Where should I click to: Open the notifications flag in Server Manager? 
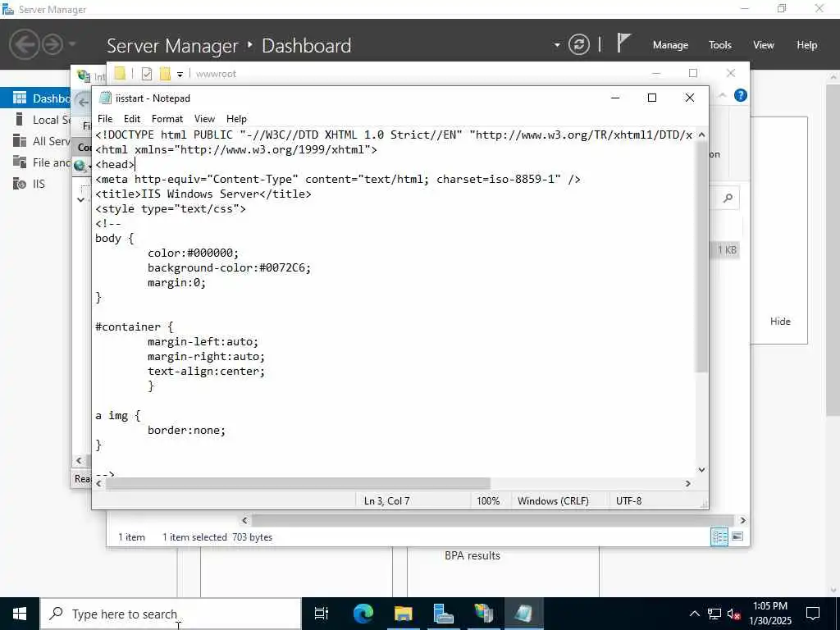pos(623,43)
